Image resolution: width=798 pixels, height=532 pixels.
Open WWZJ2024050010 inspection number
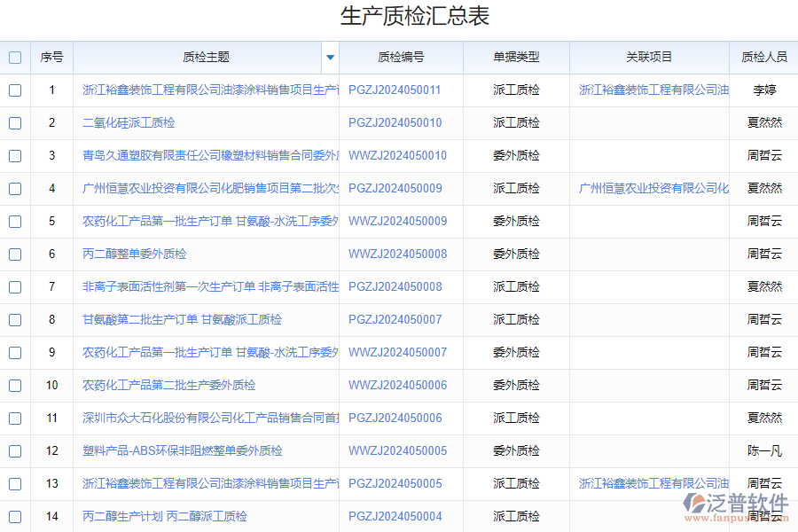tap(397, 156)
